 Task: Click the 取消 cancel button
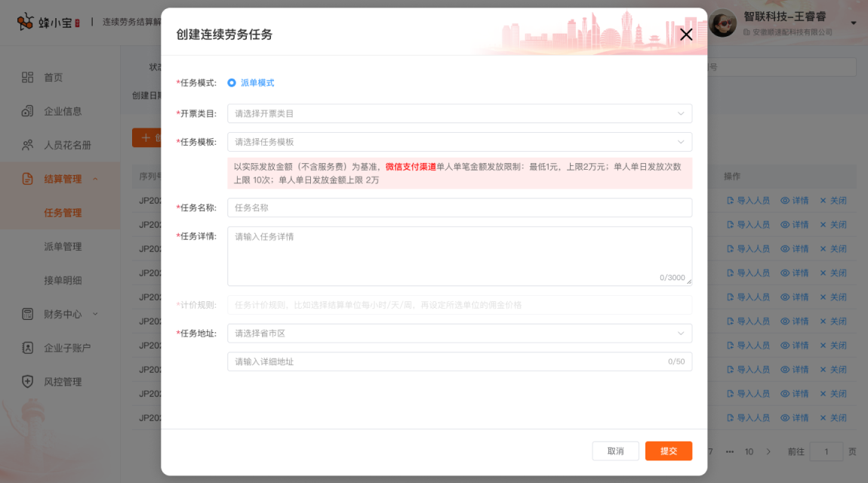[x=615, y=451]
